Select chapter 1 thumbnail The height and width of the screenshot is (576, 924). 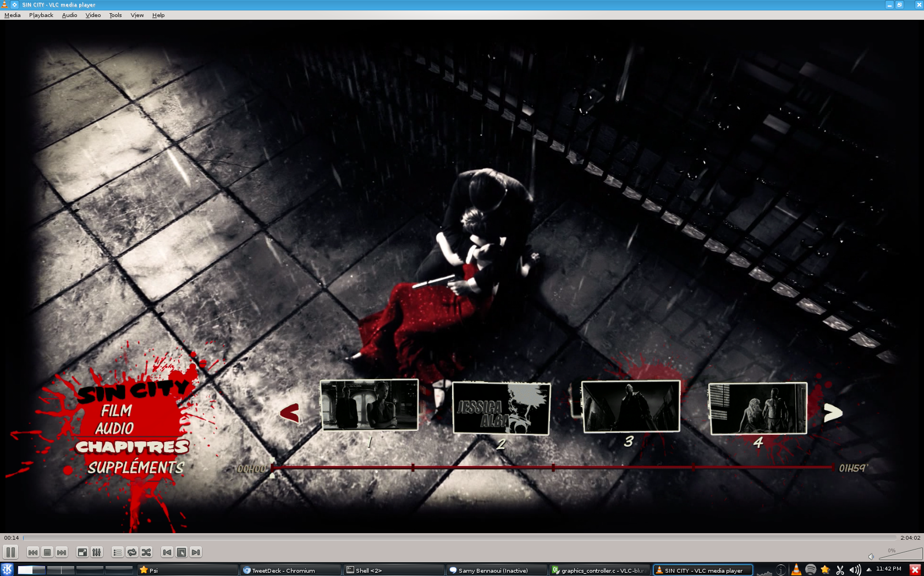coord(369,405)
